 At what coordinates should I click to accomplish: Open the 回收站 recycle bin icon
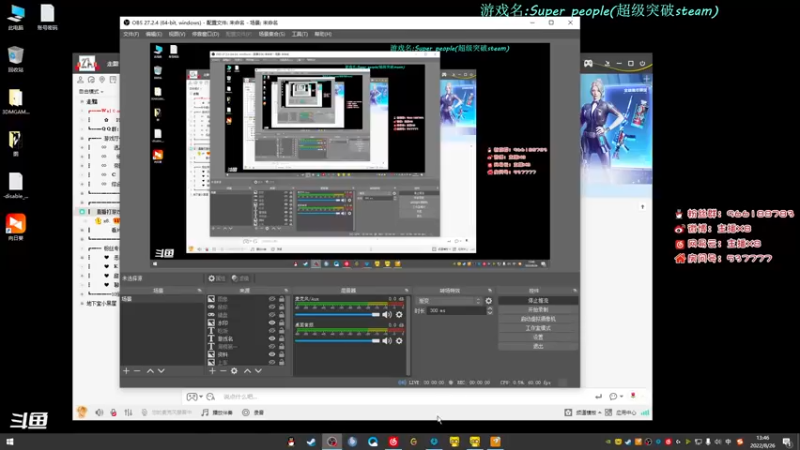(x=16, y=59)
